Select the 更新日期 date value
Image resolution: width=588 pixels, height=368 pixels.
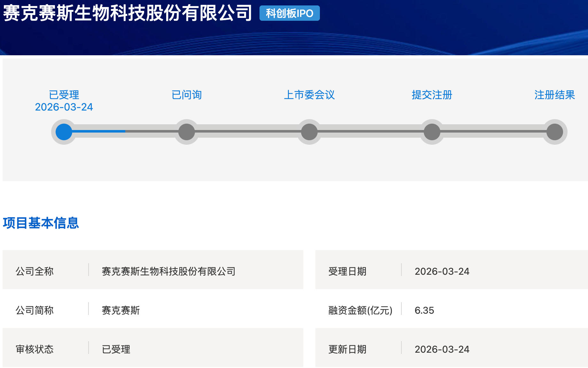[x=442, y=349]
